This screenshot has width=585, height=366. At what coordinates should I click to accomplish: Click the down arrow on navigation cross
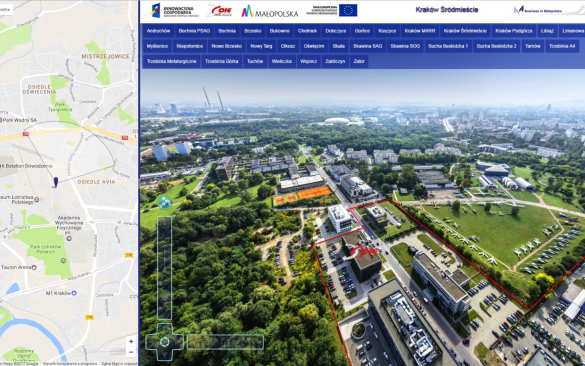click(165, 354)
